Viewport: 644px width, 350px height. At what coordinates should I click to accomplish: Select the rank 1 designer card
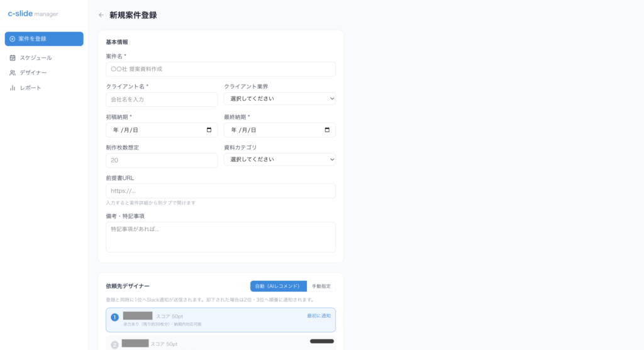pyautogui.click(x=221, y=320)
